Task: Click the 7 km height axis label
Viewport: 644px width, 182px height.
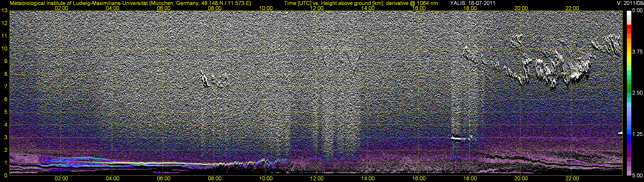Action: 6,87
